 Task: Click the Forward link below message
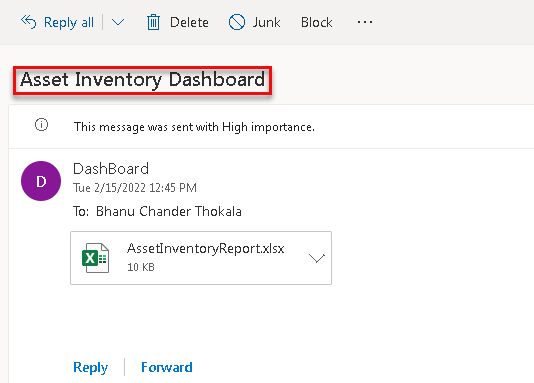(x=167, y=367)
